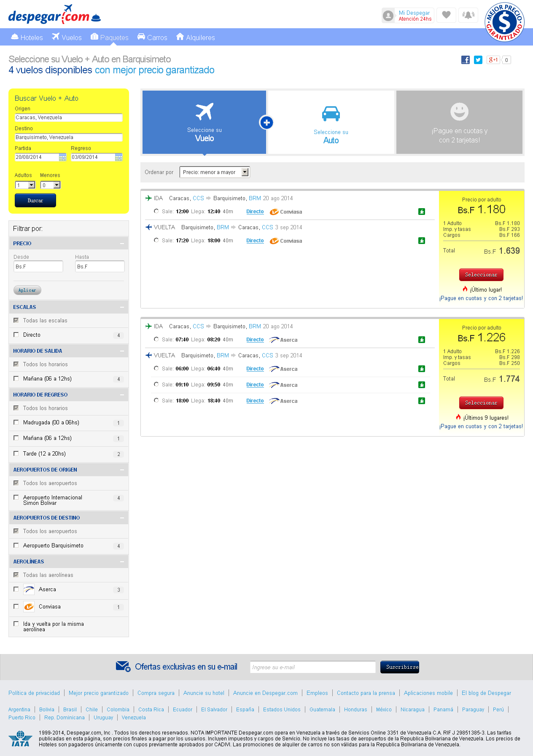The width and height of the screenshot is (533, 756).
Task: Check Ida y vuelta por la misma aerolínea
Action: tap(16, 624)
